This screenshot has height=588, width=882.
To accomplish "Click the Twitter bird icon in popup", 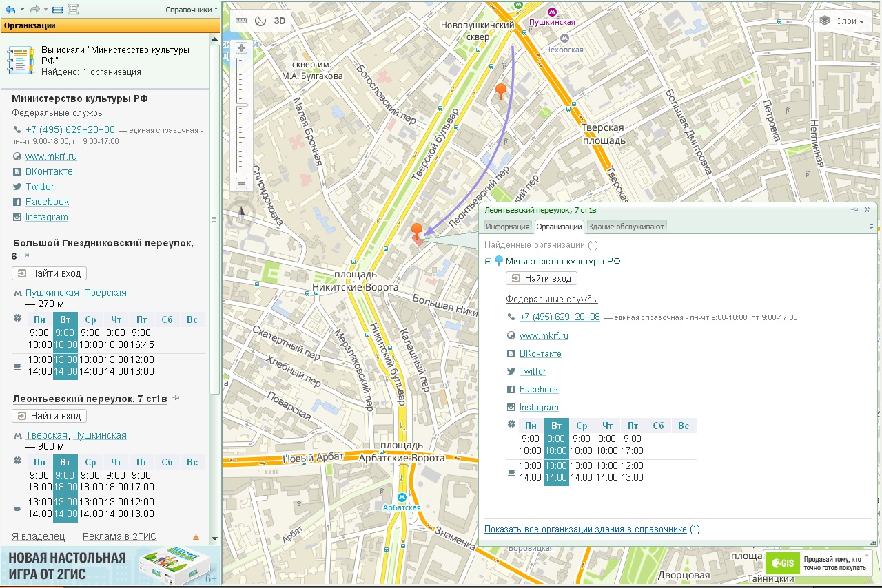I will 511,371.
